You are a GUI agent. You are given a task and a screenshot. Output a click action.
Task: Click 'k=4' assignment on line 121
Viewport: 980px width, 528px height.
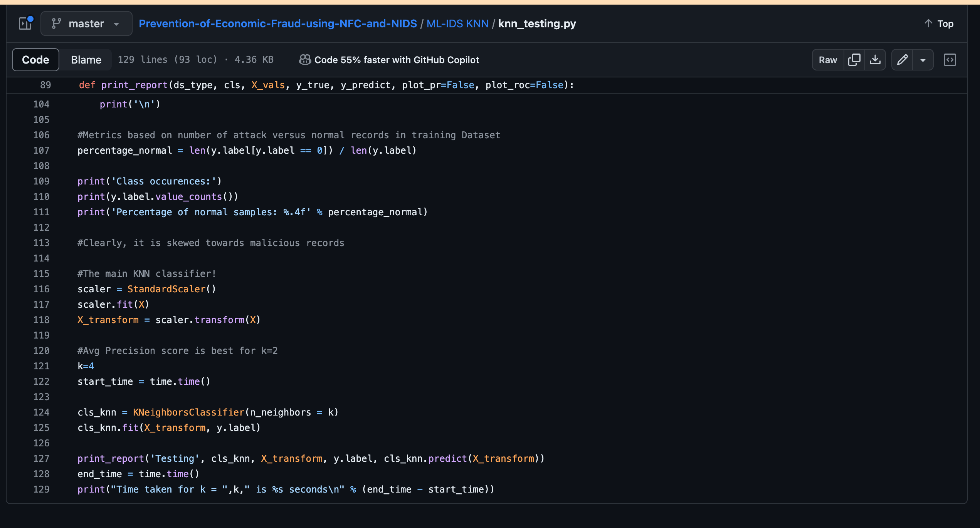point(86,366)
